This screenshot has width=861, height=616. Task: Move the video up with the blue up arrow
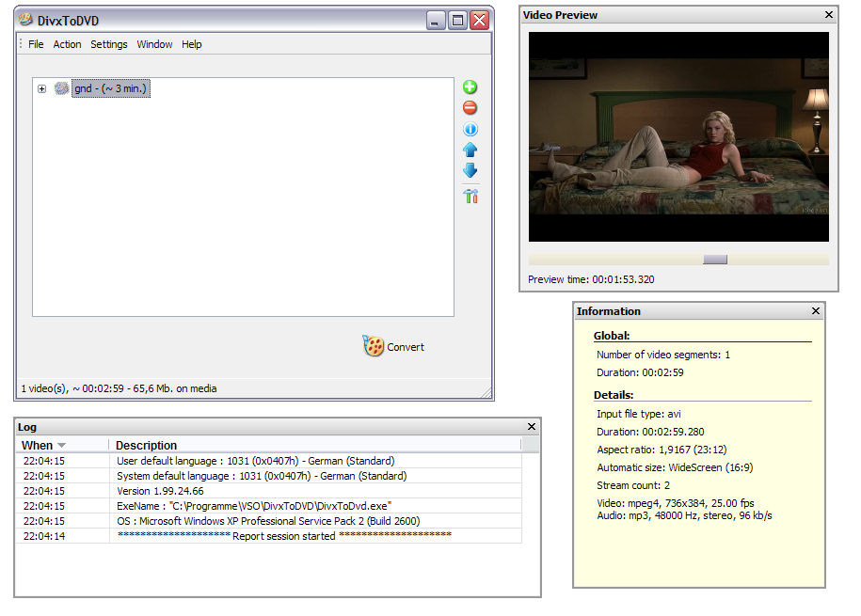pos(470,150)
